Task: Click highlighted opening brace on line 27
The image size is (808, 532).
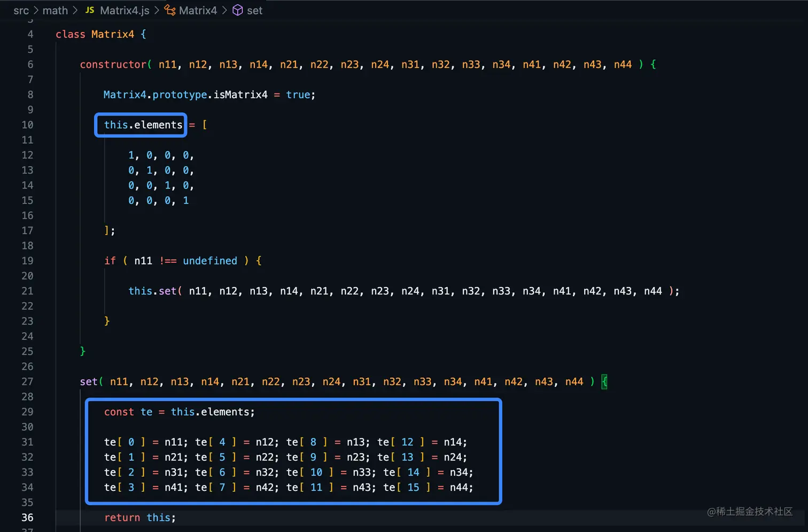Action: (604, 382)
